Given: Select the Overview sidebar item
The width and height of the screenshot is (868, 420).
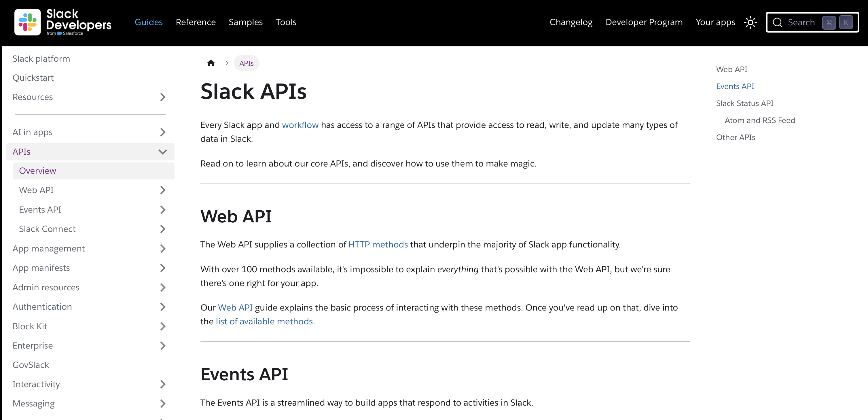Looking at the screenshot, I should pos(38,171).
